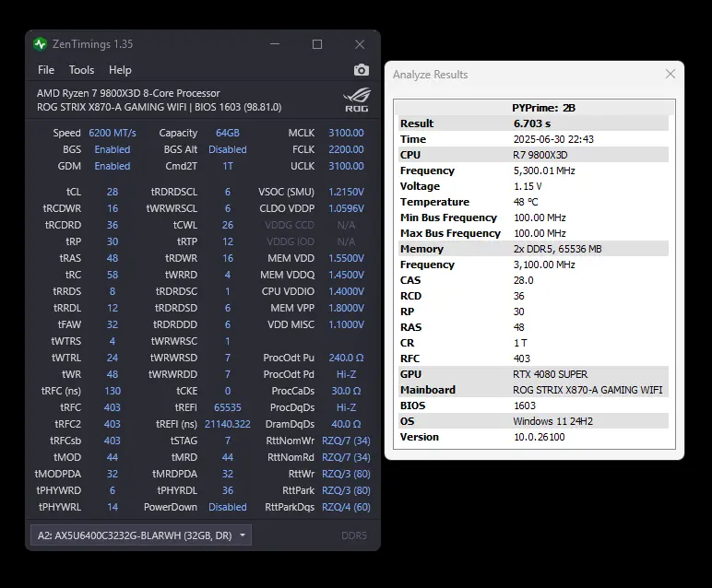Click the tRC value 58
712x588 pixels.
[x=113, y=275]
